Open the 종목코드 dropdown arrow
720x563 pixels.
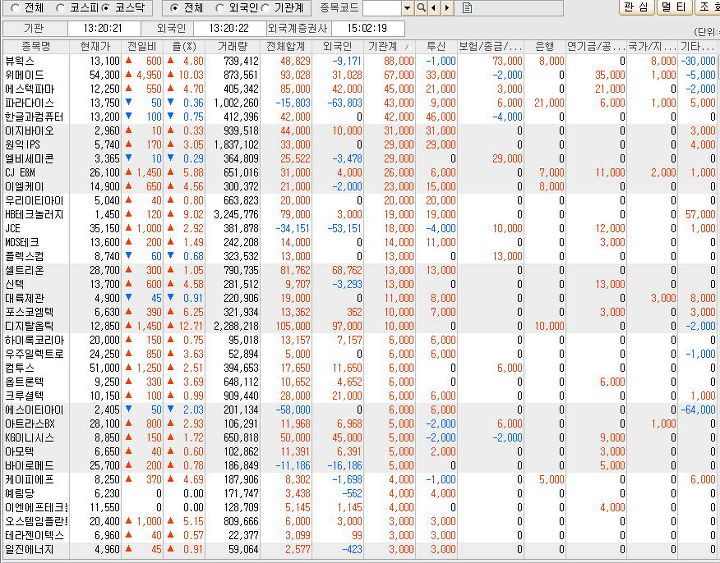coord(407,8)
